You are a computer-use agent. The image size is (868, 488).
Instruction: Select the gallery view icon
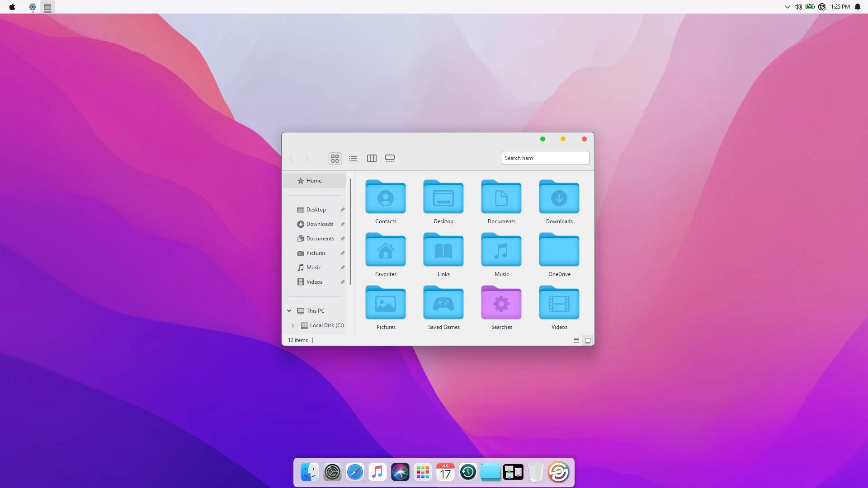390,159
